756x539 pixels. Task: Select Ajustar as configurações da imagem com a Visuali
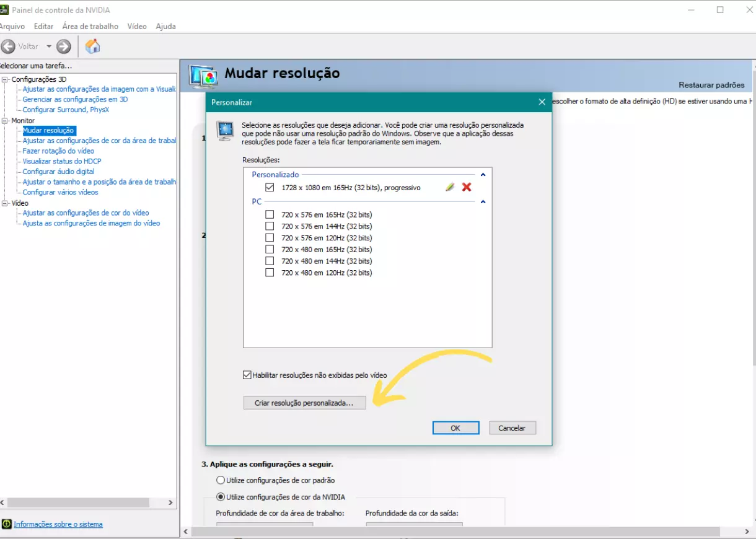pos(99,89)
